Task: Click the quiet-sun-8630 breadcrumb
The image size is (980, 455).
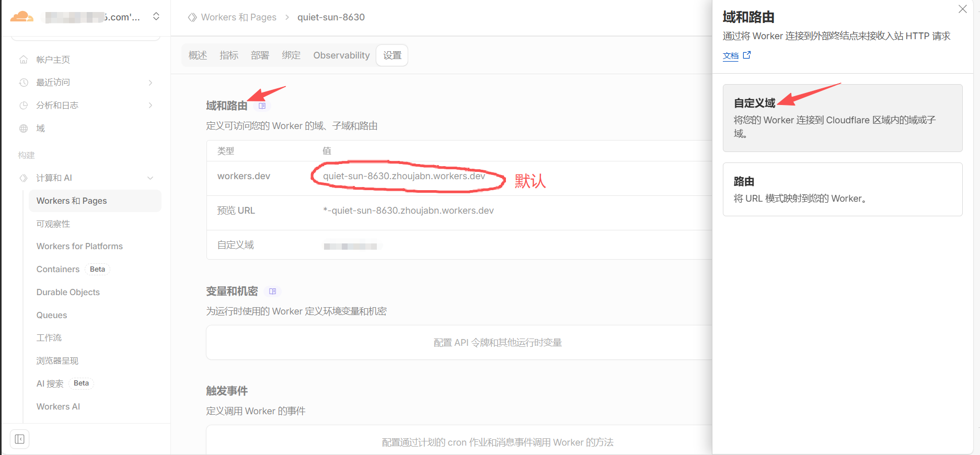Action: pyautogui.click(x=331, y=17)
